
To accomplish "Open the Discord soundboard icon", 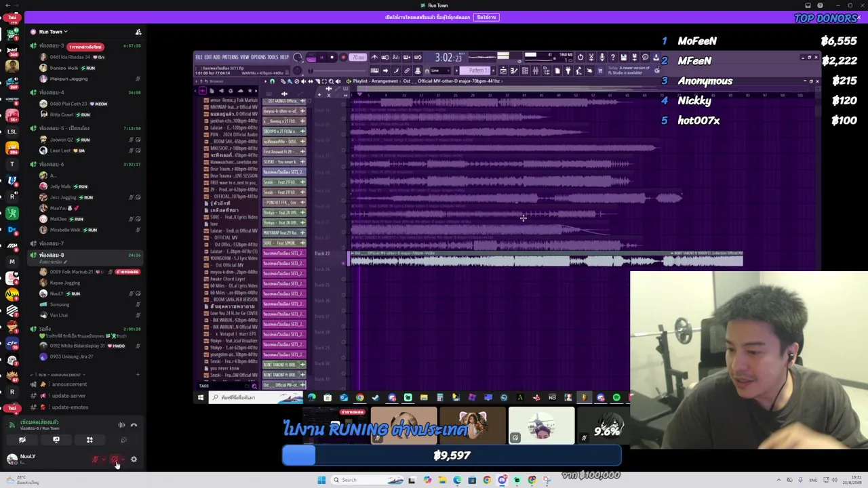I will pyautogui.click(x=123, y=441).
